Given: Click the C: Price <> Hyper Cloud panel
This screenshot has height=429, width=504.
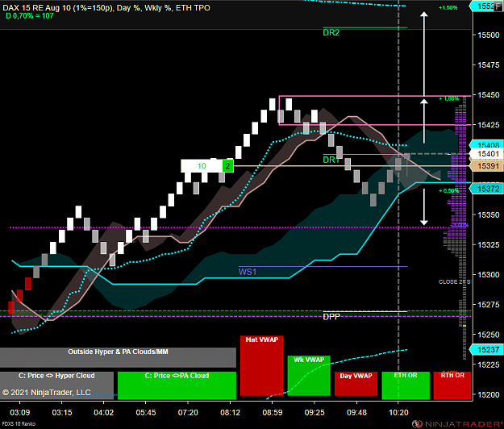Looking at the screenshot, I should point(56,385).
